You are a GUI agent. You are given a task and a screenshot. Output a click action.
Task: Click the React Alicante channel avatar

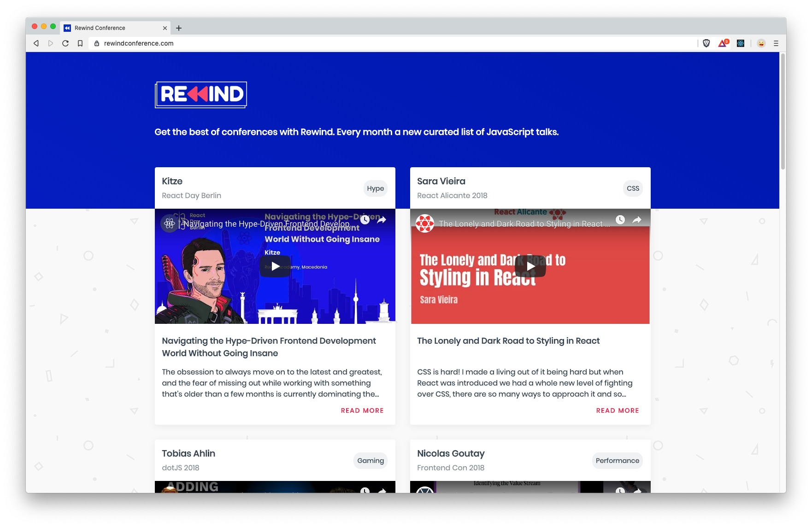click(424, 224)
